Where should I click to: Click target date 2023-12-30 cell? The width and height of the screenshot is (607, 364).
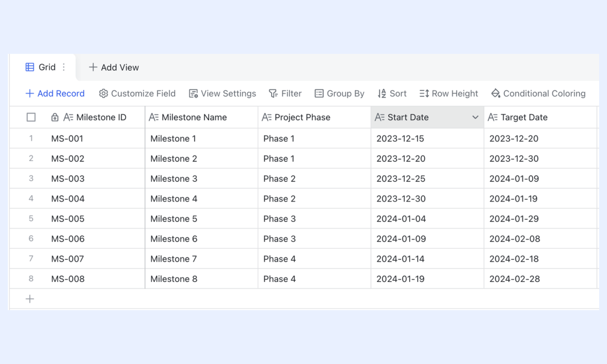pos(540,158)
